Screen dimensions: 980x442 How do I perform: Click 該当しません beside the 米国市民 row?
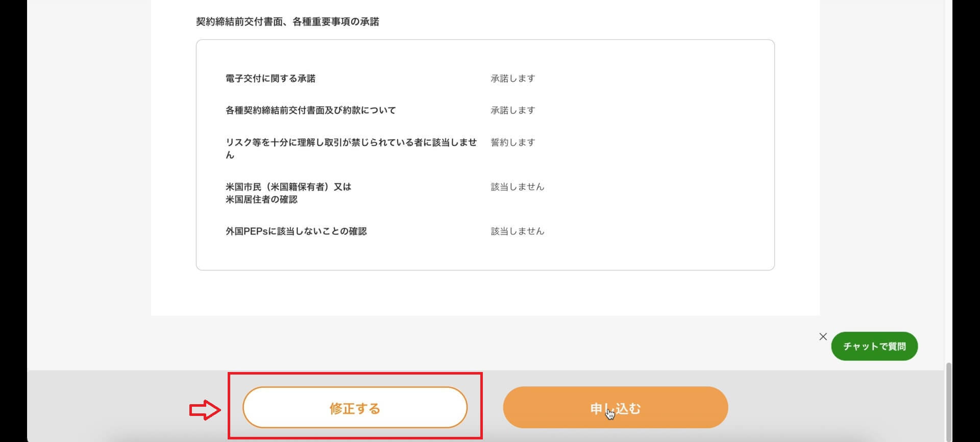coord(518,187)
